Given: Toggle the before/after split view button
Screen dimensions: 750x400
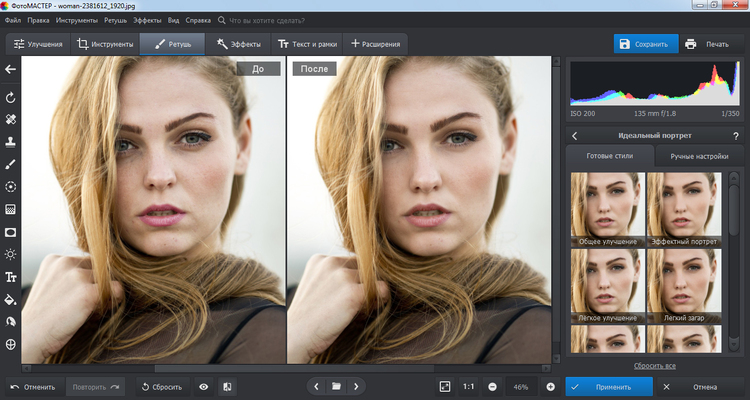Looking at the screenshot, I should 228,386.
